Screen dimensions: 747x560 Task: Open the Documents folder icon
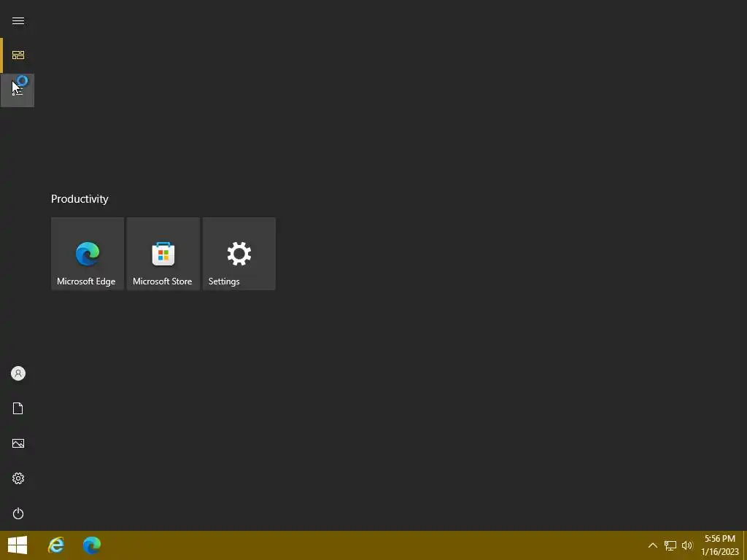[x=18, y=408]
